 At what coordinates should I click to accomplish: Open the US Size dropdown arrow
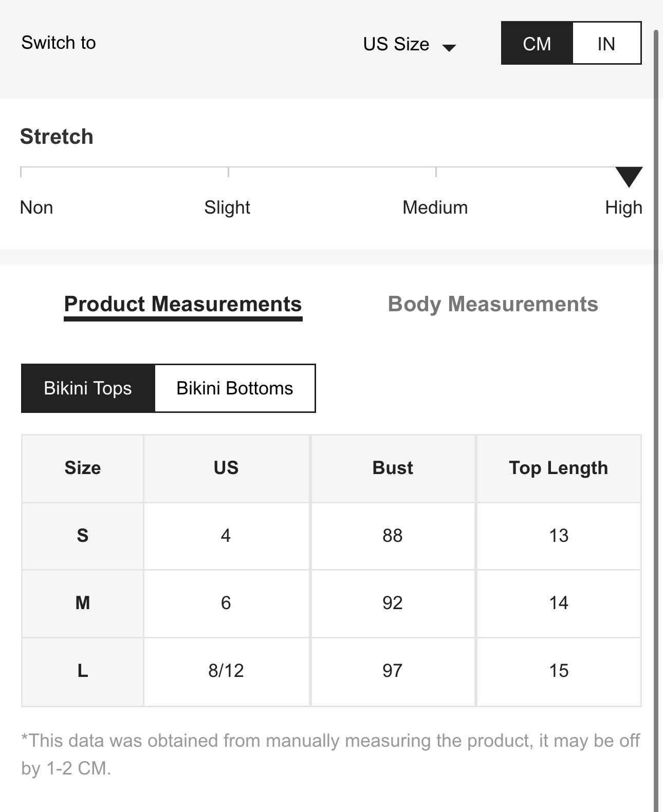coord(449,48)
